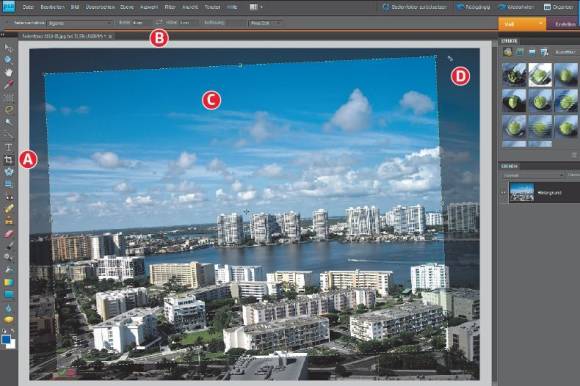The height and width of the screenshot is (386, 580).
Task: Toggle visibility of the Hintergrund layer
Action: coord(503,192)
